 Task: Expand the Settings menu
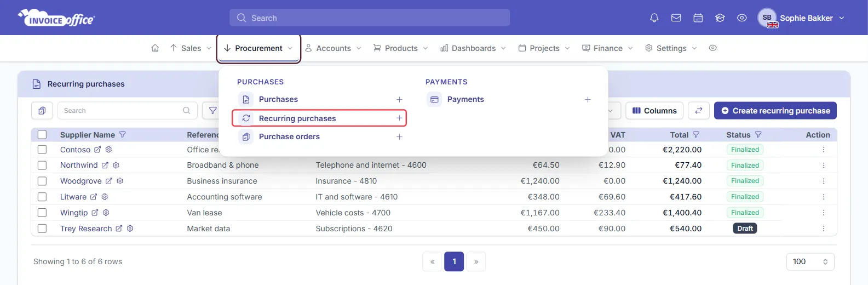click(x=671, y=48)
